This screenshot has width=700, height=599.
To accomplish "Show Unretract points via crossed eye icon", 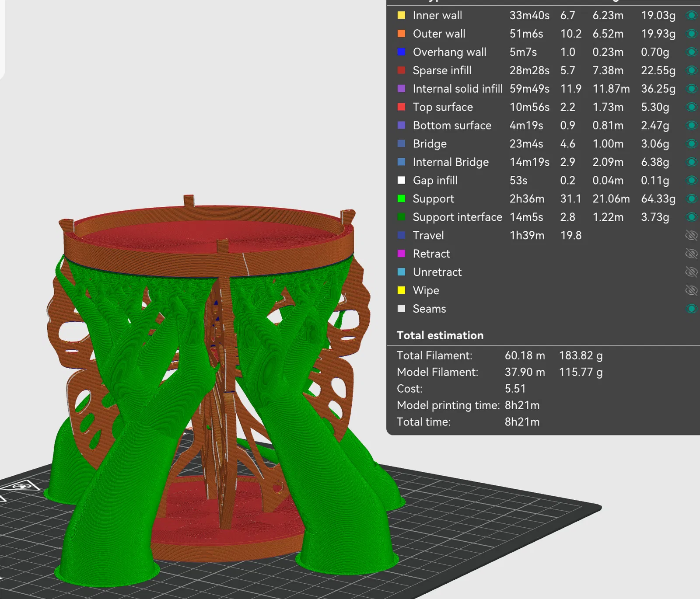I will click(691, 272).
